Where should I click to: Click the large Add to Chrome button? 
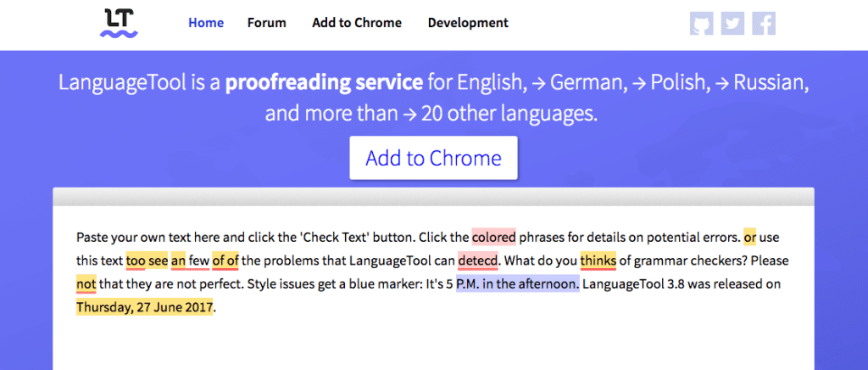click(x=433, y=158)
